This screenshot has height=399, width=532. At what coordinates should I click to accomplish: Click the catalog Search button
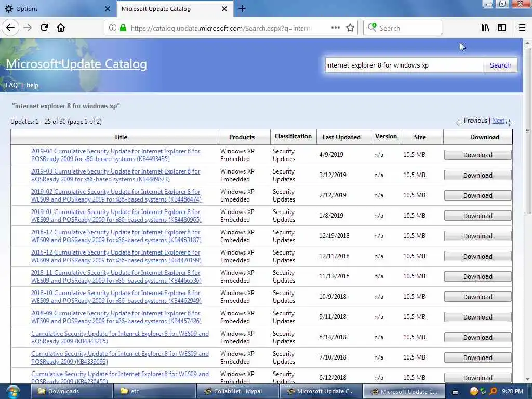(500, 65)
